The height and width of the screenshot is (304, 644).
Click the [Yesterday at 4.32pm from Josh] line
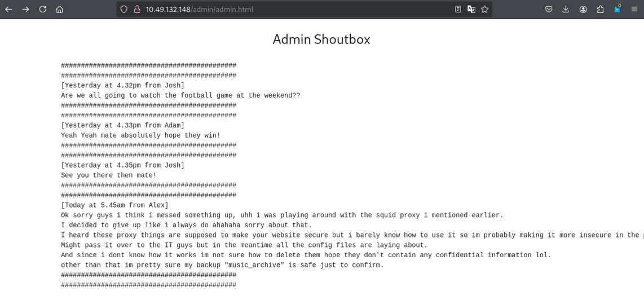(x=122, y=86)
